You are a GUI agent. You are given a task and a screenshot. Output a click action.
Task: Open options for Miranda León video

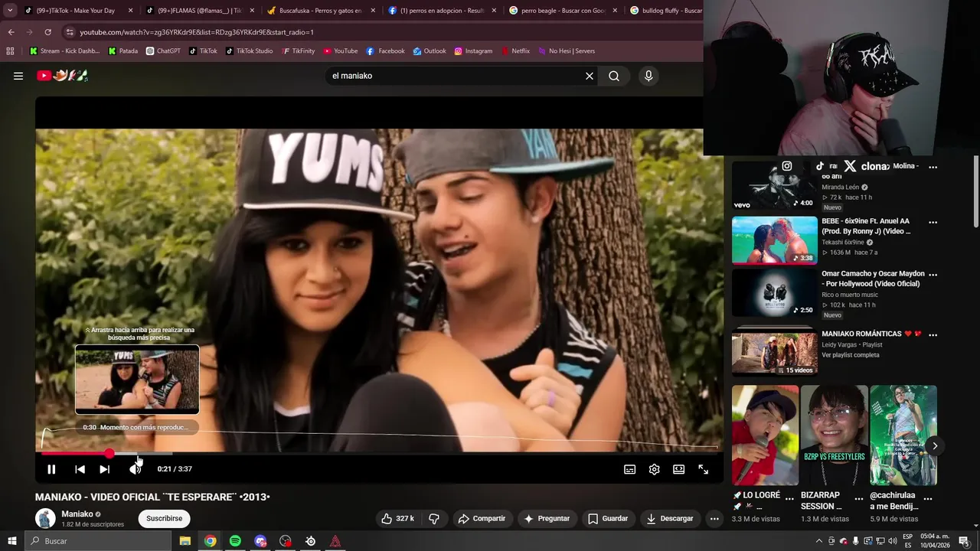coord(933,167)
